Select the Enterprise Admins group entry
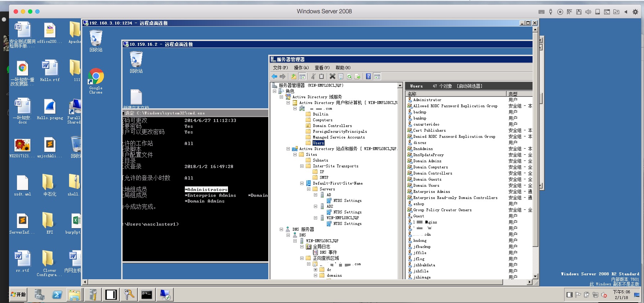Screen dimensions: 644x303 (x=431, y=192)
